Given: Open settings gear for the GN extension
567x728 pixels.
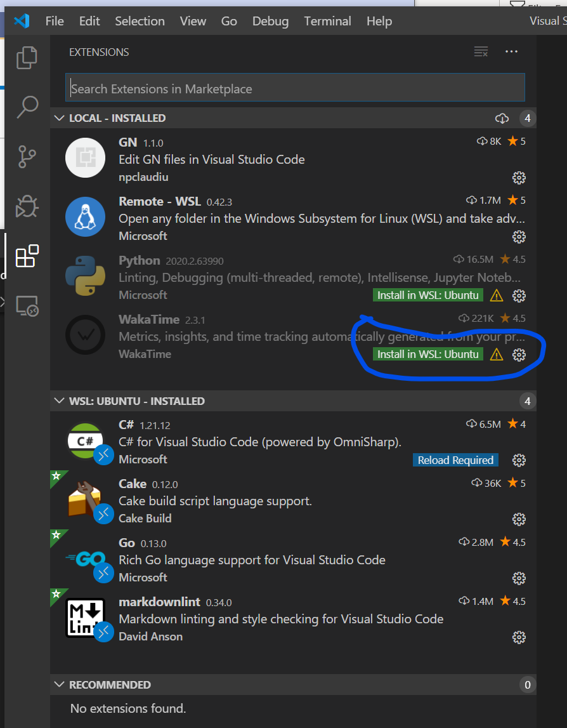Looking at the screenshot, I should 519,178.
